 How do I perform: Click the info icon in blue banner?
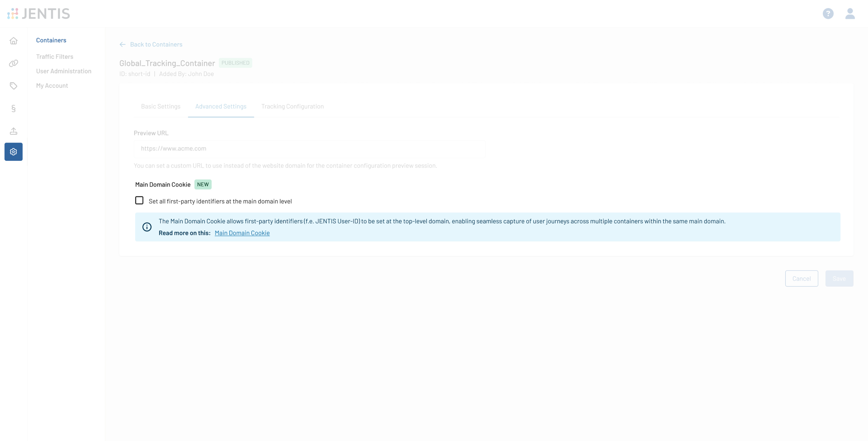click(146, 227)
